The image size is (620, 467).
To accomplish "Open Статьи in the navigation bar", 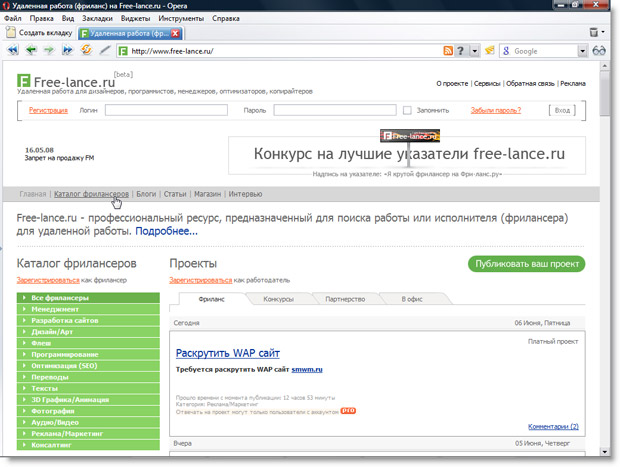I will pyautogui.click(x=175, y=194).
